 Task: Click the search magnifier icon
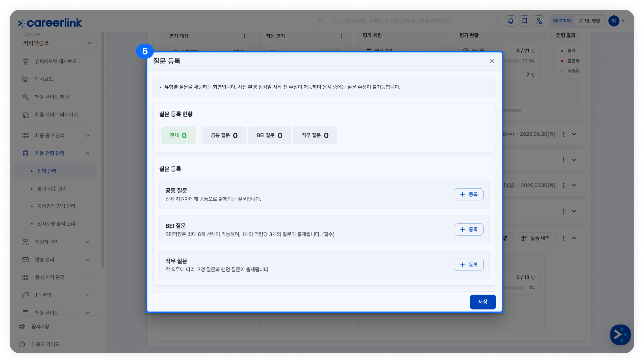tap(321, 21)
